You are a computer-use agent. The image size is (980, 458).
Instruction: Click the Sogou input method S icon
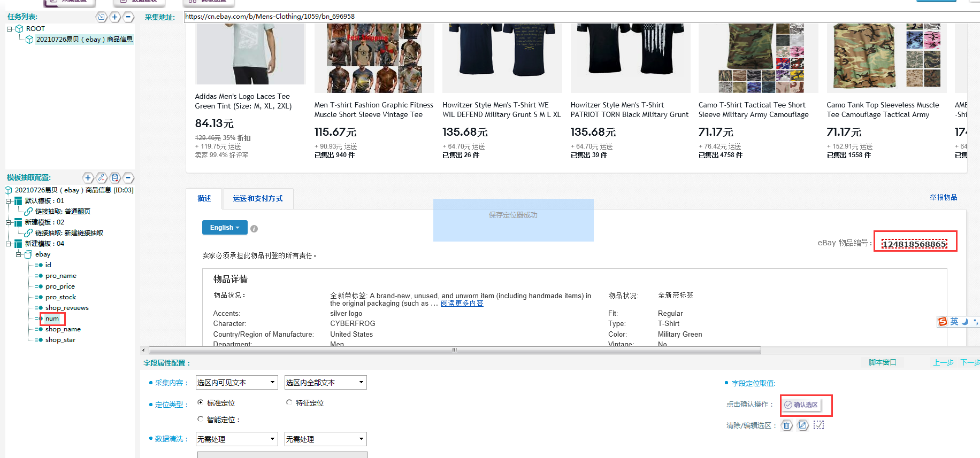pos(943,322)
